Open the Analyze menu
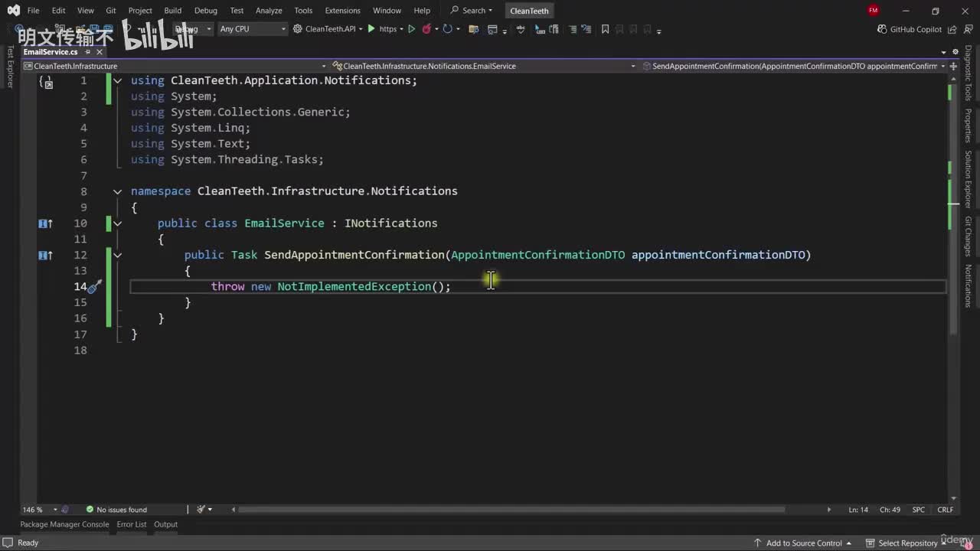The height and width of the screenshot is (551, 980). pos(269,11)
